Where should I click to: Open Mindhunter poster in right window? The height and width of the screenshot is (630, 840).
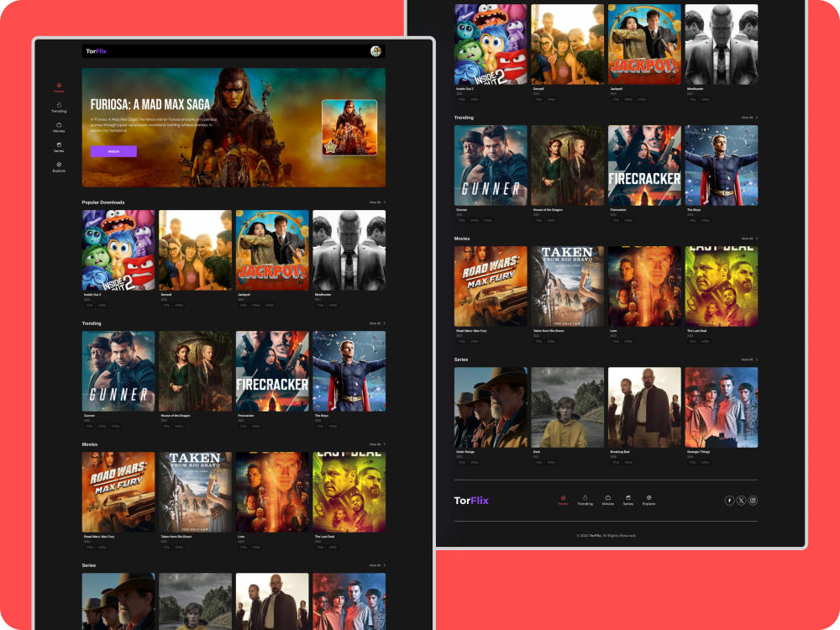(x=722, y=45)
